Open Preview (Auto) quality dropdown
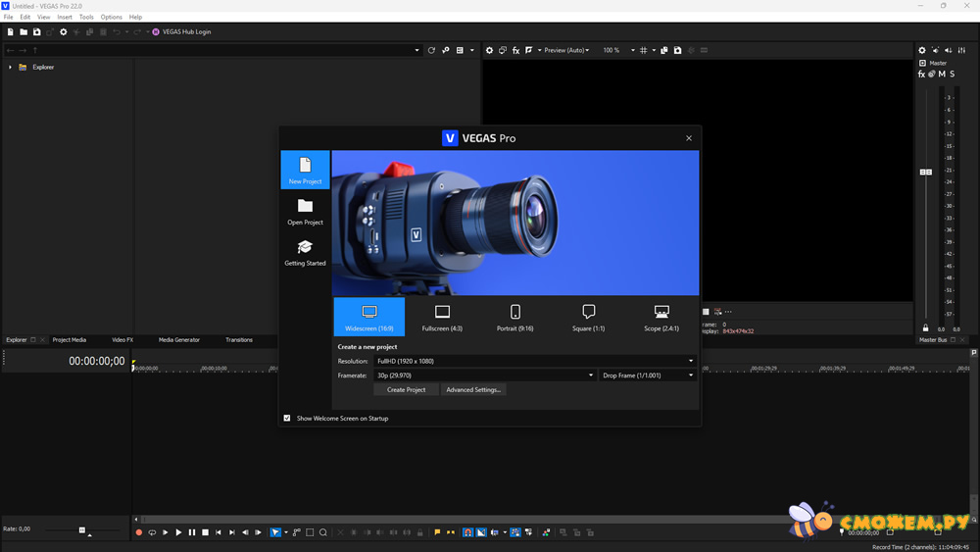This screenshot has width=980, height=552. [x=566, y=50]
